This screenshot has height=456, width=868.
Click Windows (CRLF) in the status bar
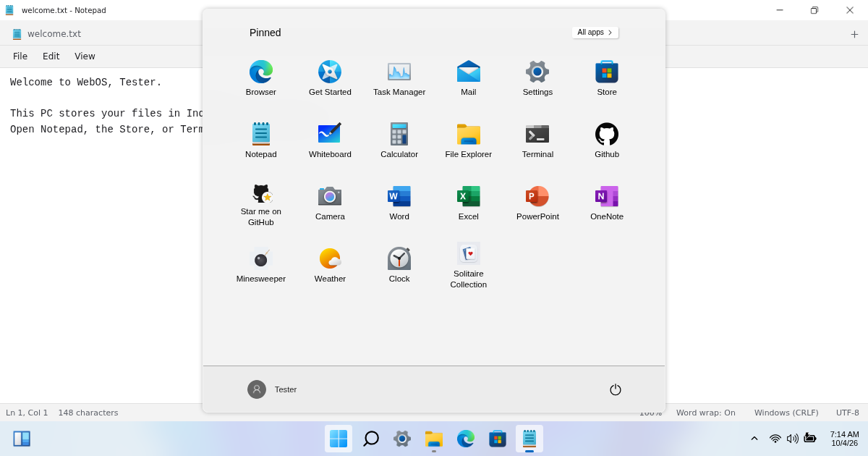[x=786, y=413]
